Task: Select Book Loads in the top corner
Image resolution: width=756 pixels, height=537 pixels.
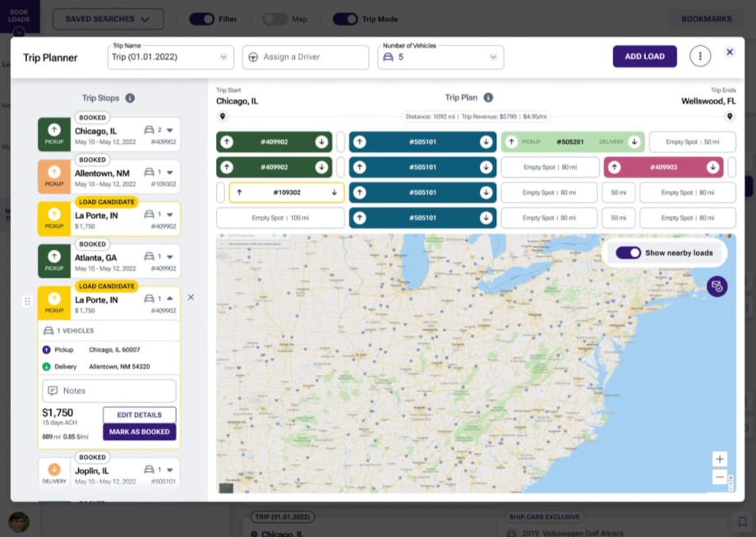Action: [19, 14]
